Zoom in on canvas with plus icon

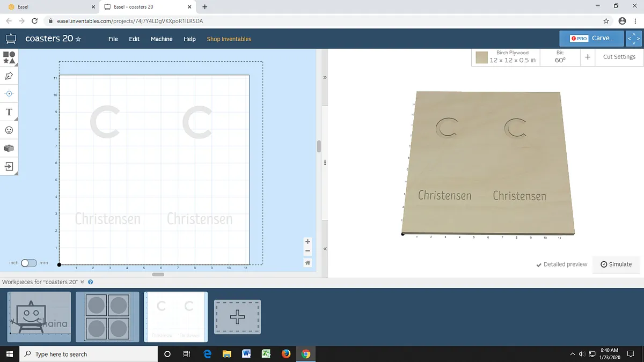coord(308,242)
